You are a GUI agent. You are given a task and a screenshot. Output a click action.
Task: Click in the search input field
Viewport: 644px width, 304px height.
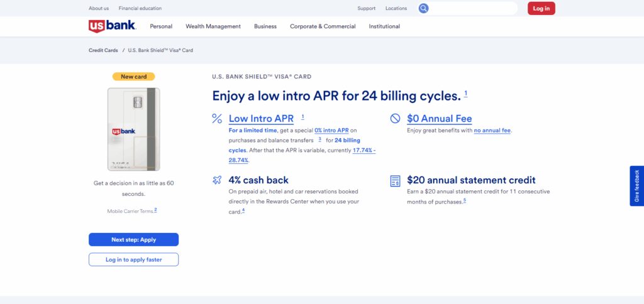[x=473, y=8]
